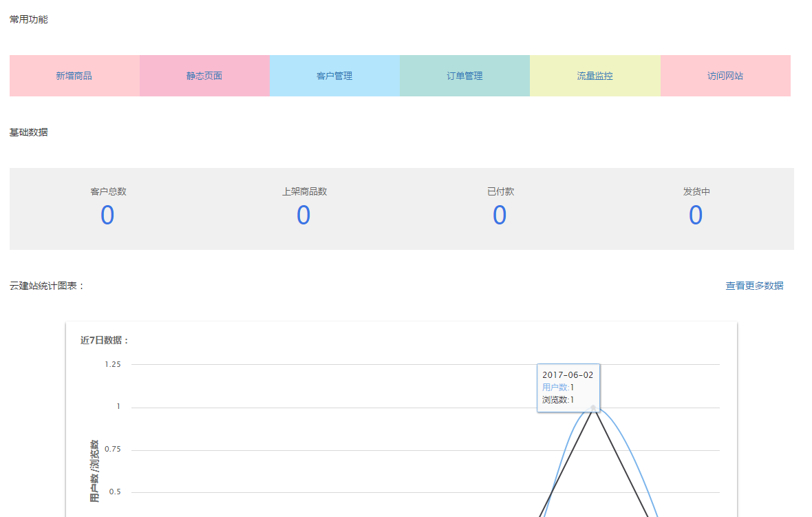Click the chart peak data point
The height and width of the screenshot is (517, 812).
pos(593,408)
